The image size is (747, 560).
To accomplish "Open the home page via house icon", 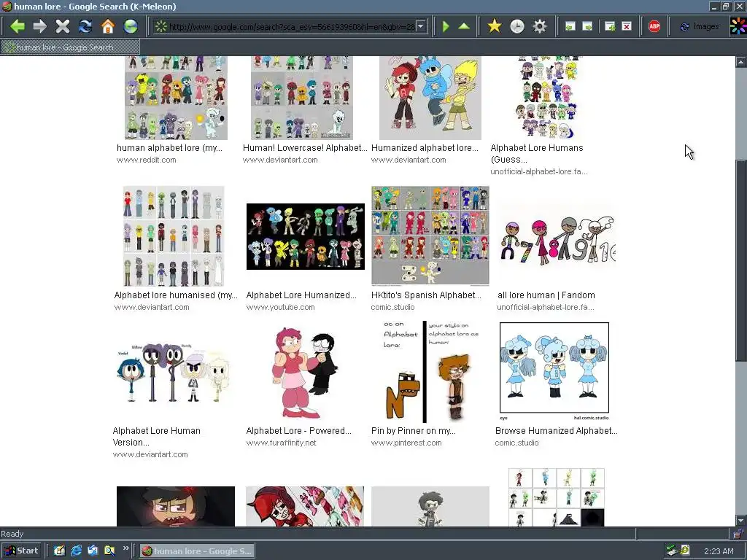I will (108, 26).
